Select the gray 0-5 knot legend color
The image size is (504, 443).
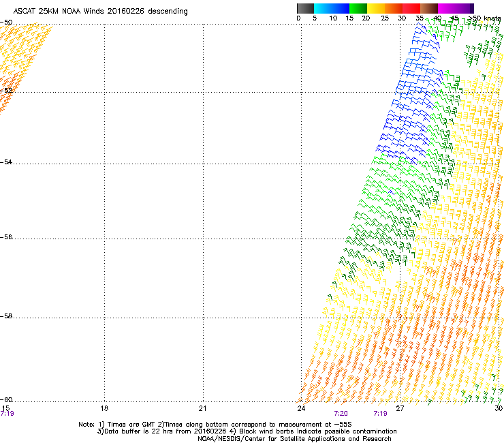(305, 8)
